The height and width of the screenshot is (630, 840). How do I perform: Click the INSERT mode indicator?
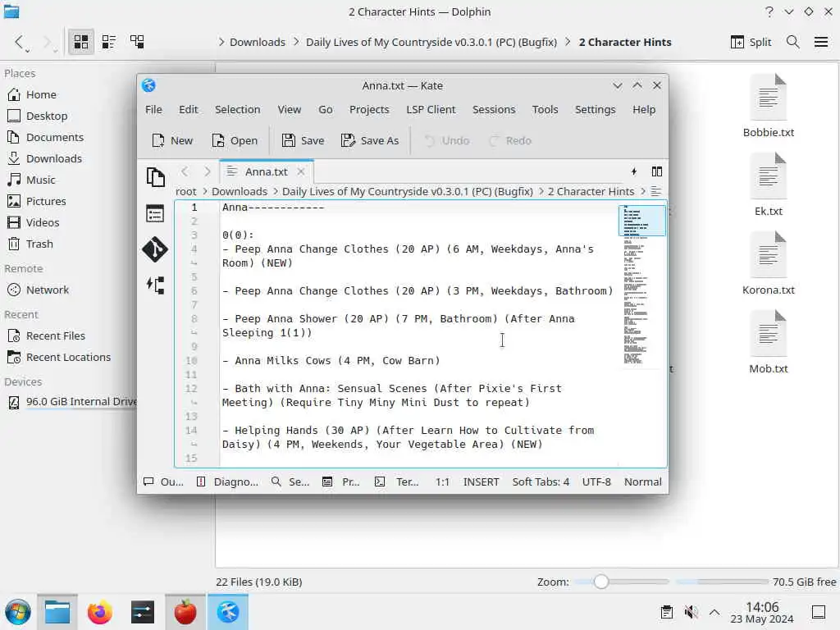pyautogui.click(x=481, y=482)
